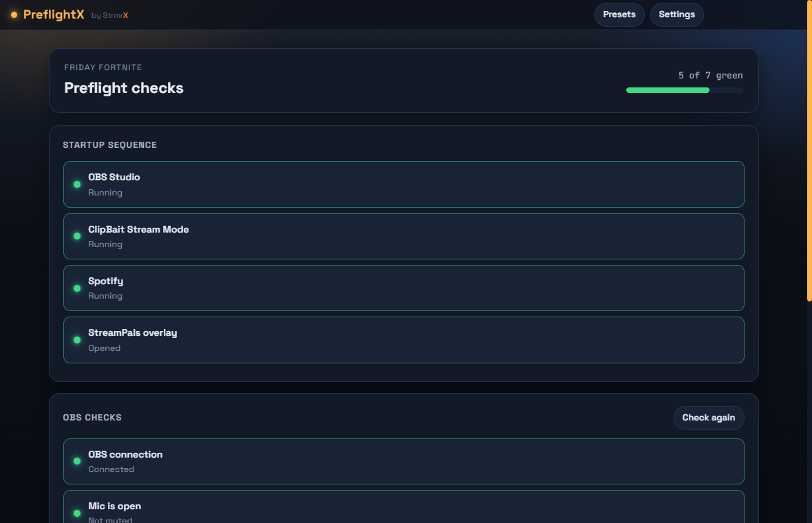Click the orange page scrollbar thumb
The width and height of the screenshot is (812, 523).
tap(809, 150)
